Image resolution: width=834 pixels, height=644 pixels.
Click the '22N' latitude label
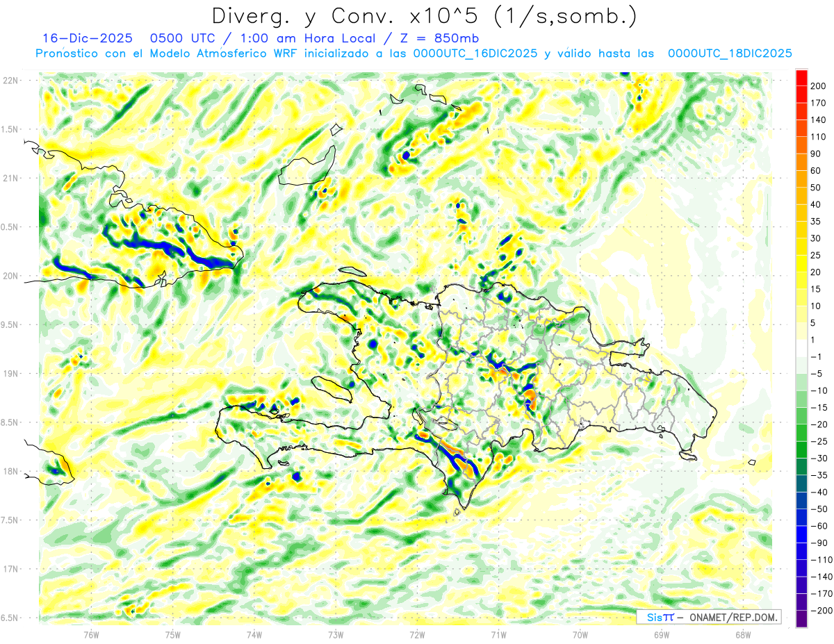[x=10, y=81]
